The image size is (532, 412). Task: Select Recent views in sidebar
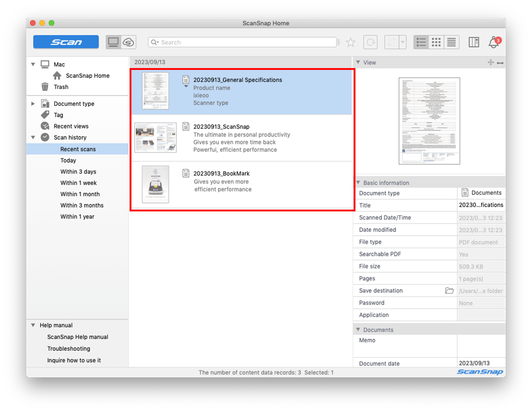[71, 126]
